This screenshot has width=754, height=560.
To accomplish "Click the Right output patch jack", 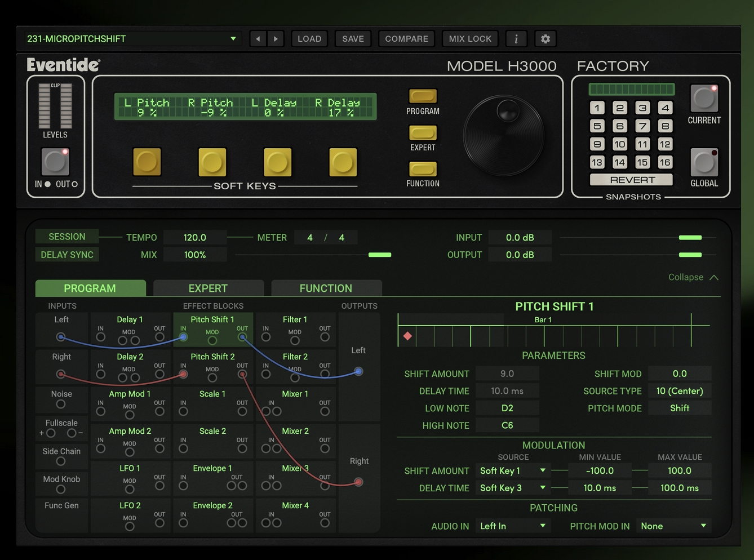I will click(358, 482).
